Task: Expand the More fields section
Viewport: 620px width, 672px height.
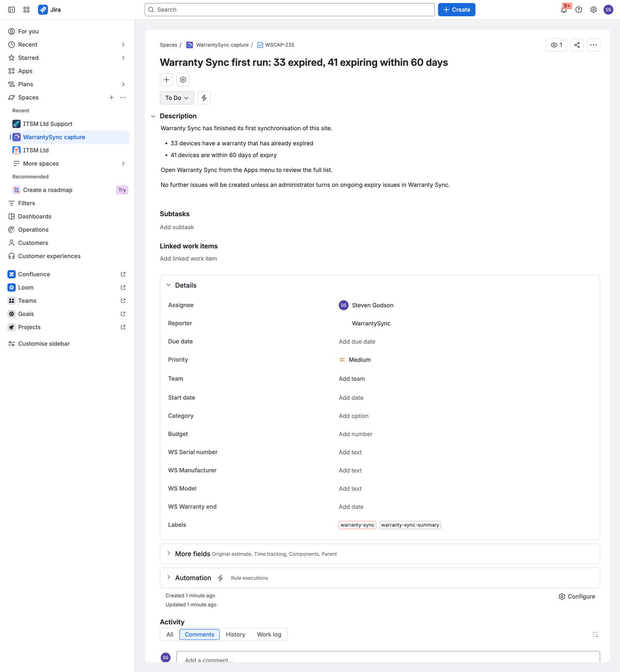Action: pyautogui.click(x=169, y=553)
